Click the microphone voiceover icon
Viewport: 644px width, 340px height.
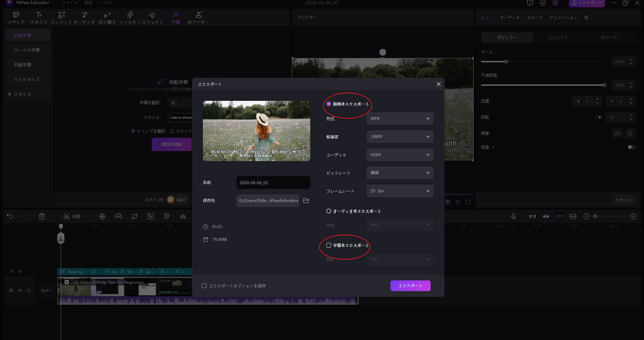pyautogui.click(x=514, y=216)
